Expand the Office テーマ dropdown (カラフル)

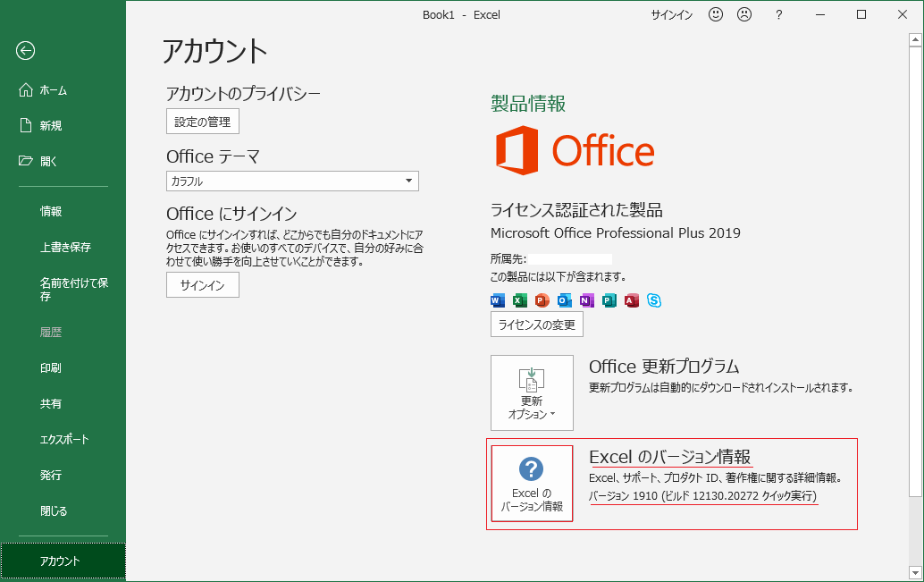(x=292, y=181)
